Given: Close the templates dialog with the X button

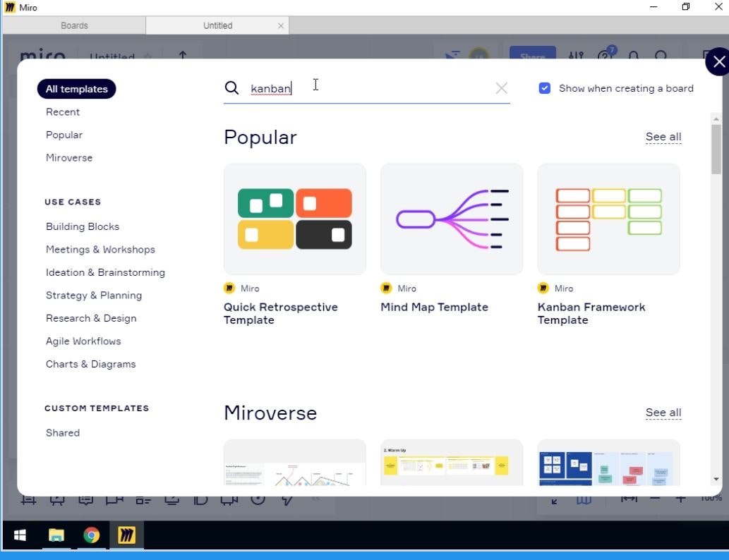Looking at the screenshot, I should click(718, 61).
